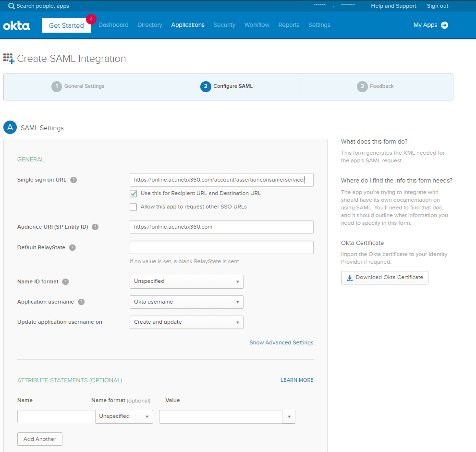Go to the General Settings step tab

78,87
